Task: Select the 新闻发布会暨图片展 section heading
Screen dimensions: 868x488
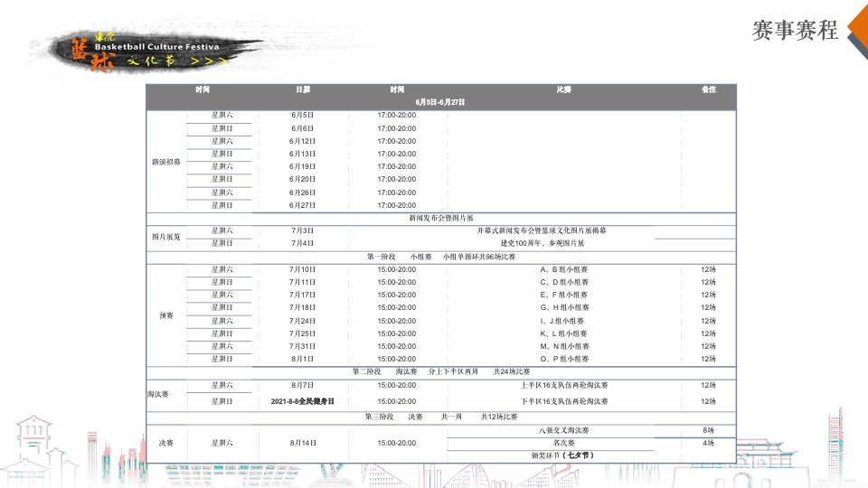Action: (441, 218)
